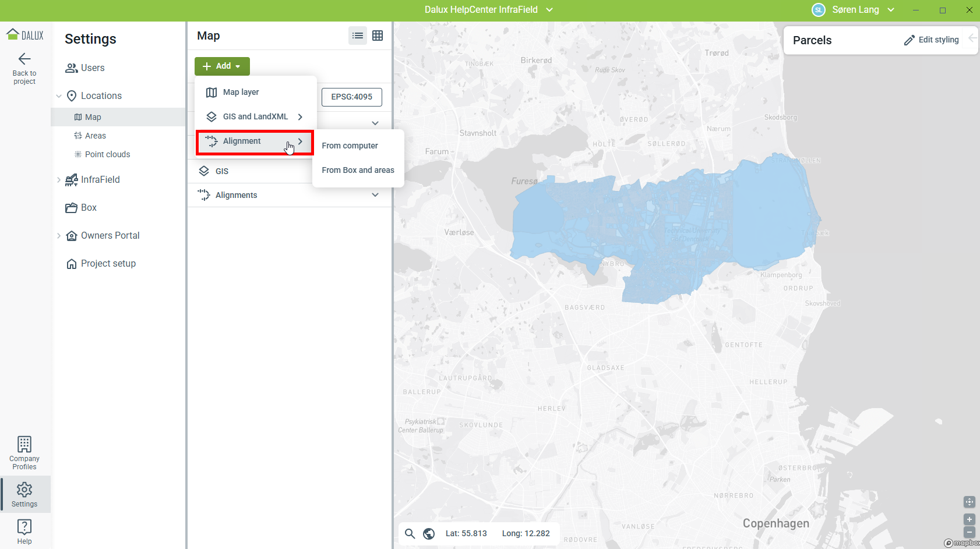This screenshot has height=549, width=980.
Task: Zoom in on the map
Action: (x=970, y=519)
